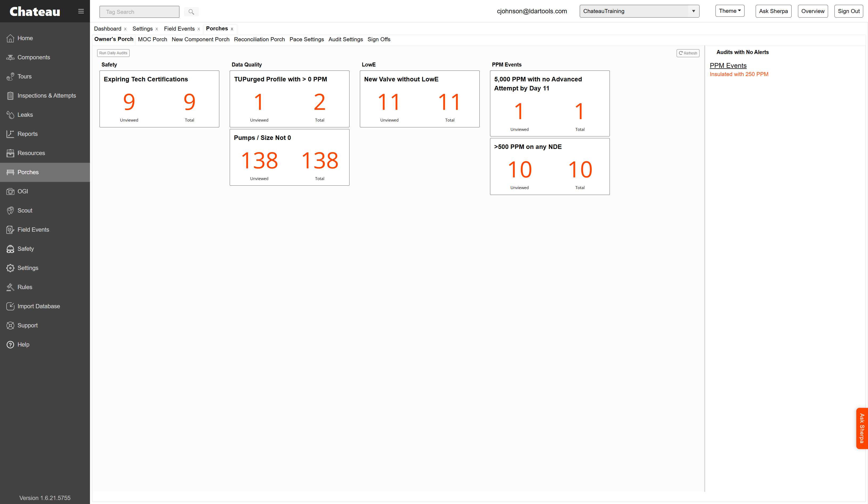Click the Tours sidebar icon
The image size is (868, 504).
(10, 76)
